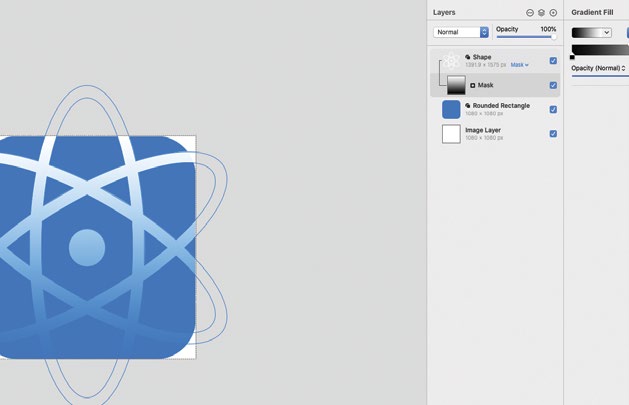Click the add layer plus icon
The image size is (629, 405).
click(x=553, y=13)
